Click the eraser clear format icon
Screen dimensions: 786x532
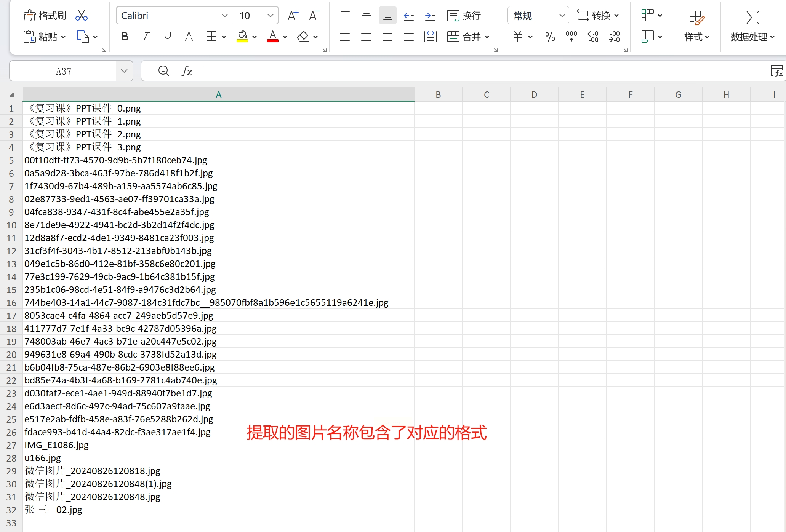tap(303, 37)
